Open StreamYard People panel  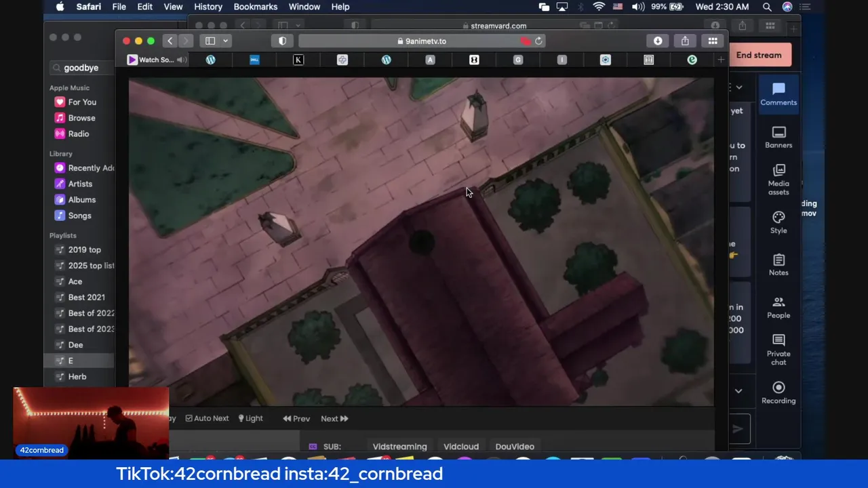click(x=778, y=307)
